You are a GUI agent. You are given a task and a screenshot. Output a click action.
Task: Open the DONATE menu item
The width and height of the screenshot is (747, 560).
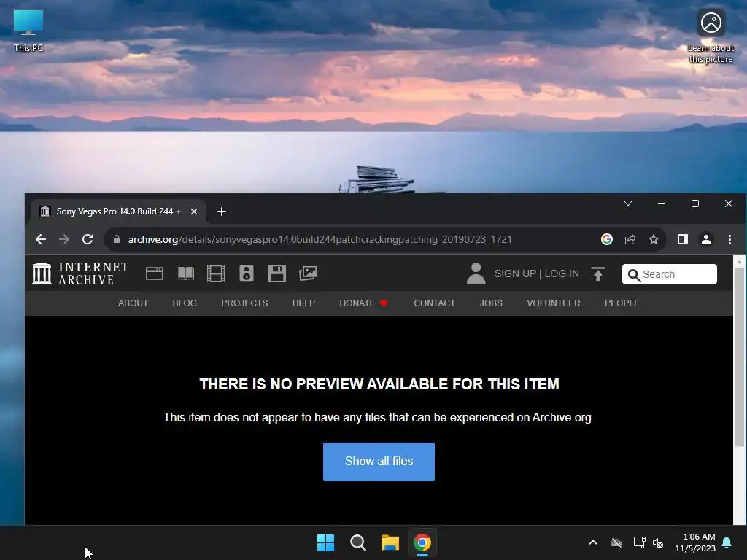[363, 303]
